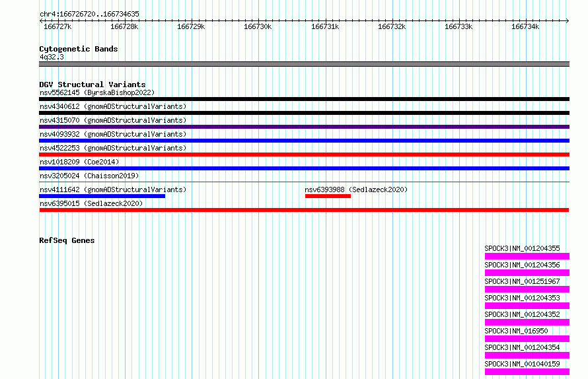Screen dimensions: 588x379
Task: Select the blue bar for nsv4093932
Action: 304,141
